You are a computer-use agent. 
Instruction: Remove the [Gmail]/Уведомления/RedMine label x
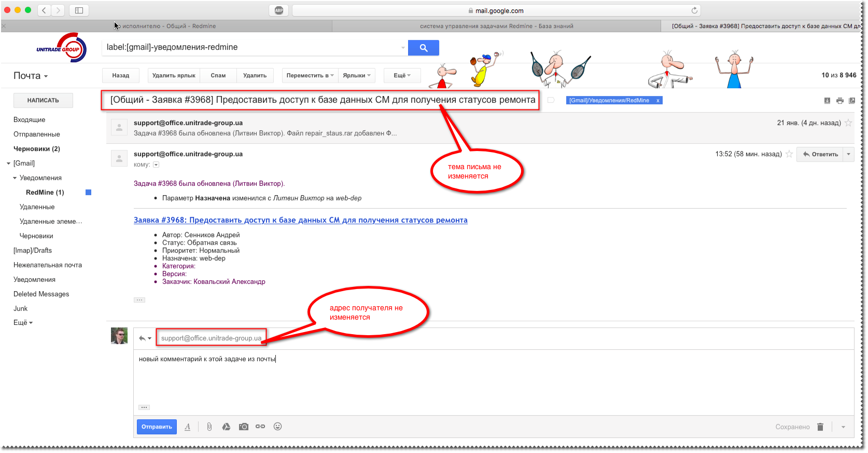(x=658, y=101)
